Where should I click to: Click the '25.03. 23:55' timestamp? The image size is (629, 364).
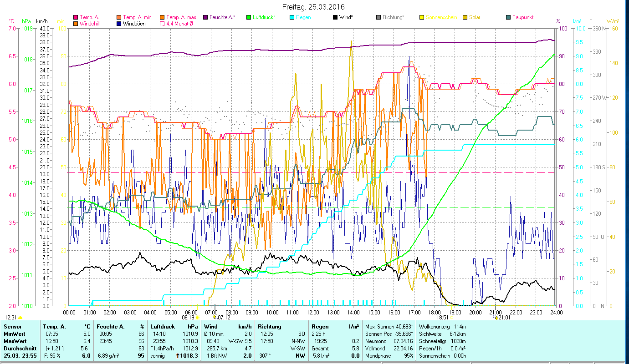(20, 356)
